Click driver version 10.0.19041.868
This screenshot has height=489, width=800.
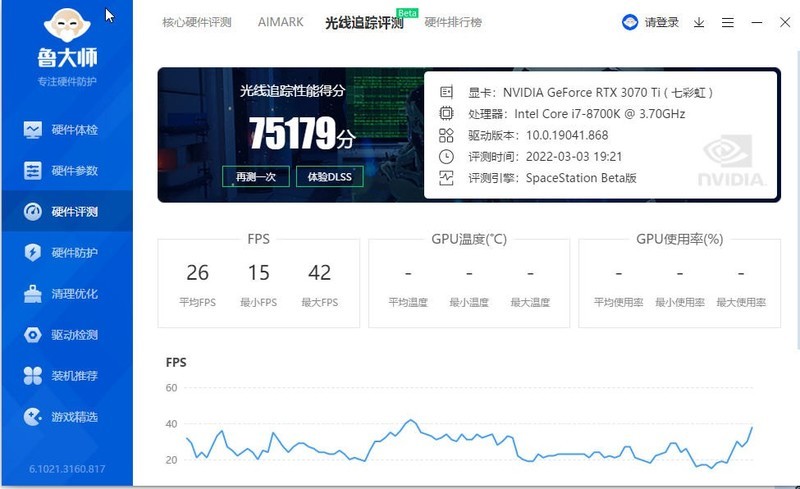tap(567, 135)
